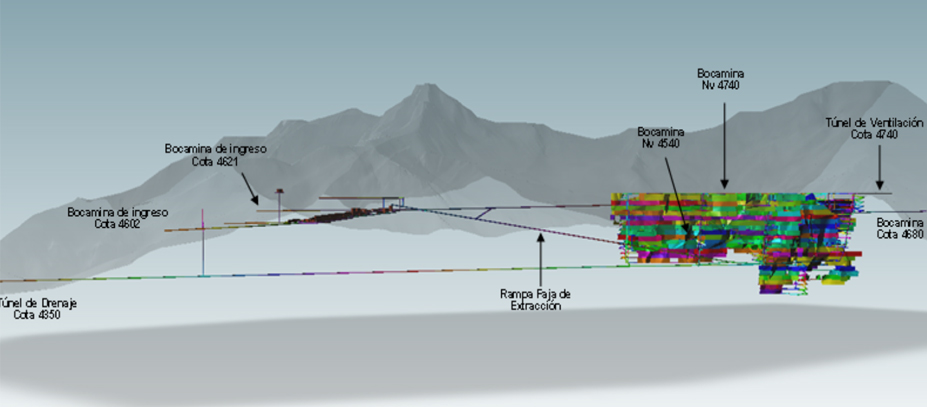927x407 pixels.
Task: Click the 'Túnel de Ventilación Cota 4740' label
Action: tap(874, 127)
